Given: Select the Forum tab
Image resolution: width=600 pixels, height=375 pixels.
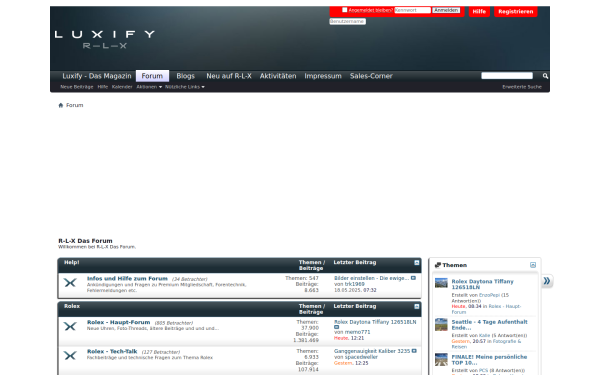Looking at the screenshot, I should coord(152,76).
